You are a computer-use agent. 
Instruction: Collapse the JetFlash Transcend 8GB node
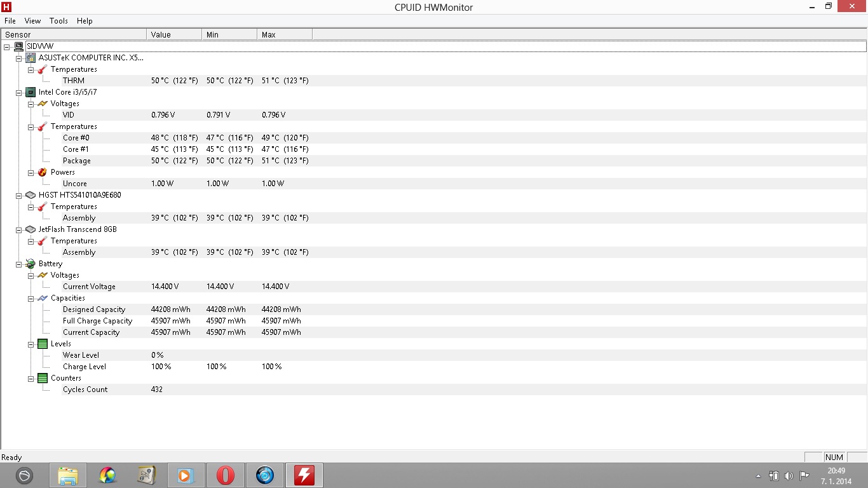click(x=18, y=229)
